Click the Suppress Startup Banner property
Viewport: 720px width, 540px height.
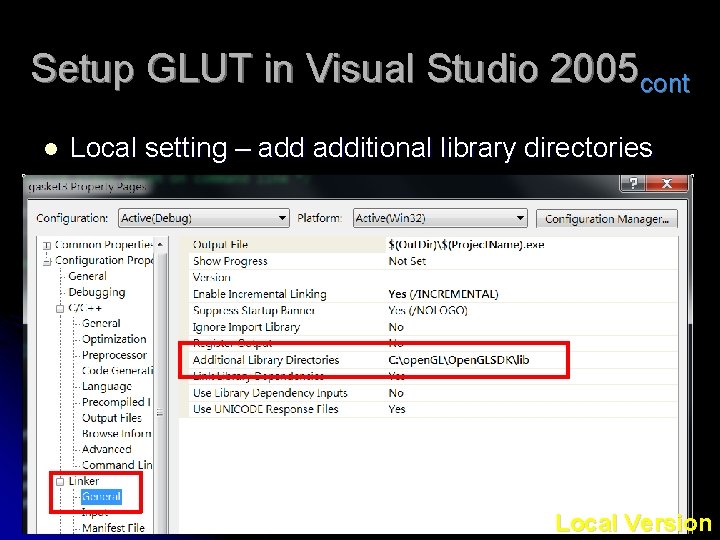click(254, 310)
